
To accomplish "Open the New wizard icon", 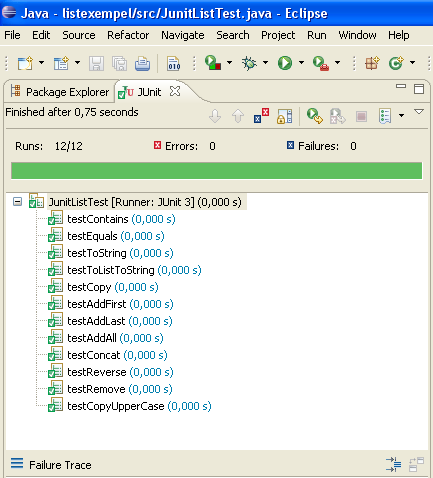I will point(25,63).
